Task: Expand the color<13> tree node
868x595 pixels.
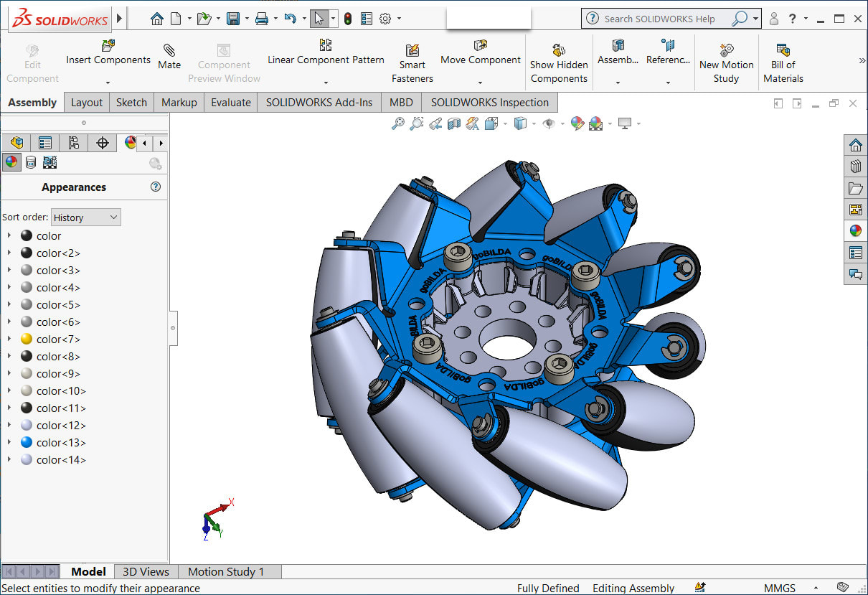Action: click(9, 442)
